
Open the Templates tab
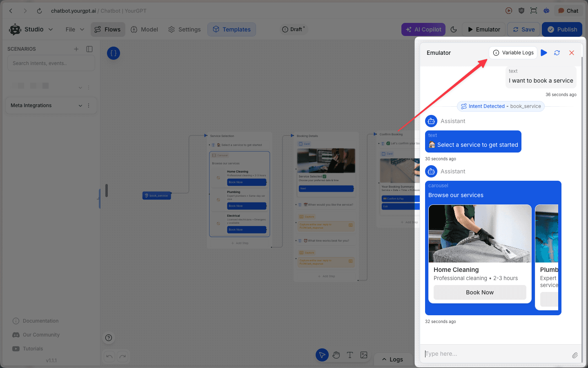tap(232, 29)
